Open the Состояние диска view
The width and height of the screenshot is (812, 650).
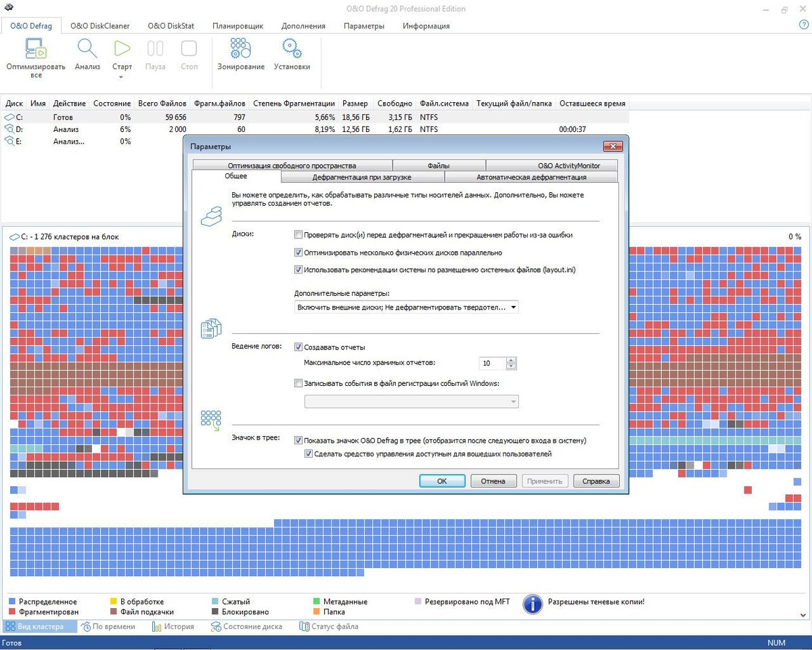(x=246, y=626)
